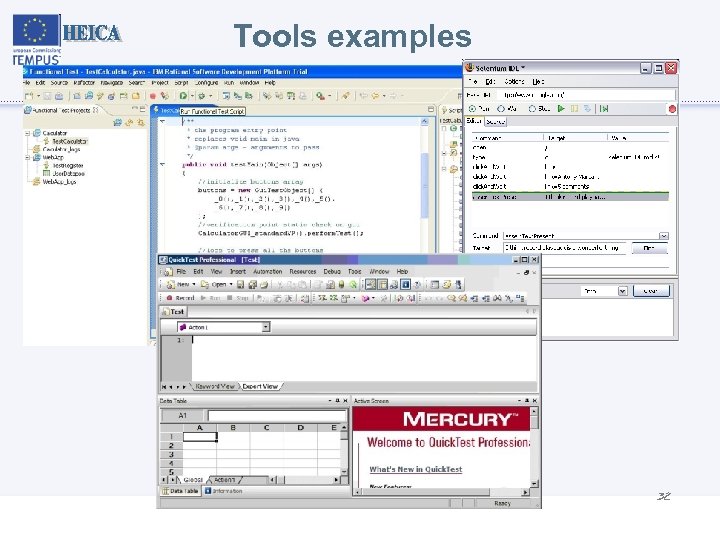
Task: Click the green Run Functional Test Script icon
Action: (x=183, y=96)
